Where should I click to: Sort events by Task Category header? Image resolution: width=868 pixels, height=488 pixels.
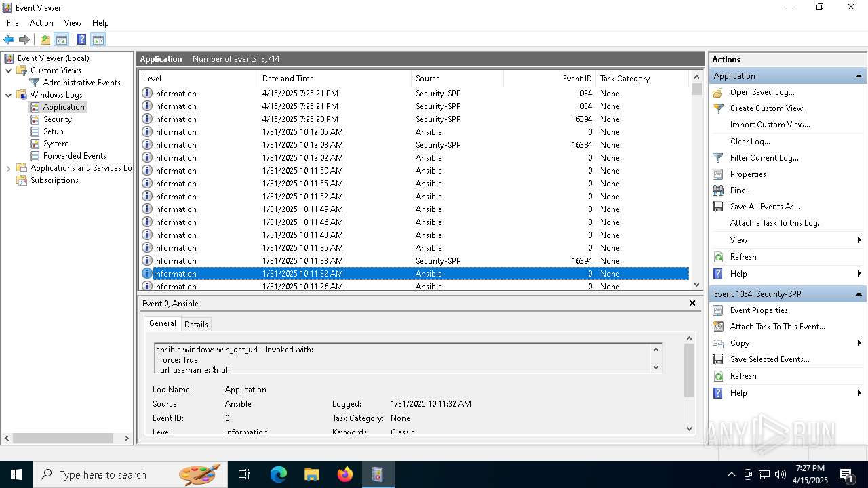[642, 79]
